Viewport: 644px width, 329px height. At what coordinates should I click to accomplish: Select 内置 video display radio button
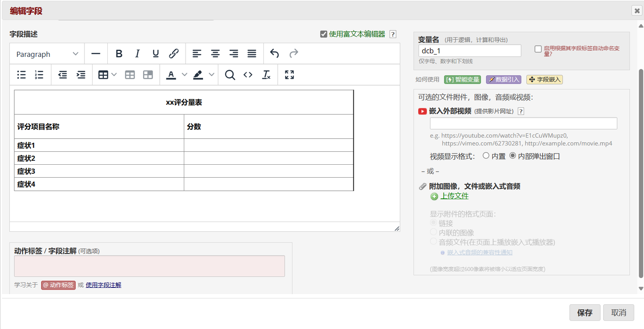(x=487, y=156)
